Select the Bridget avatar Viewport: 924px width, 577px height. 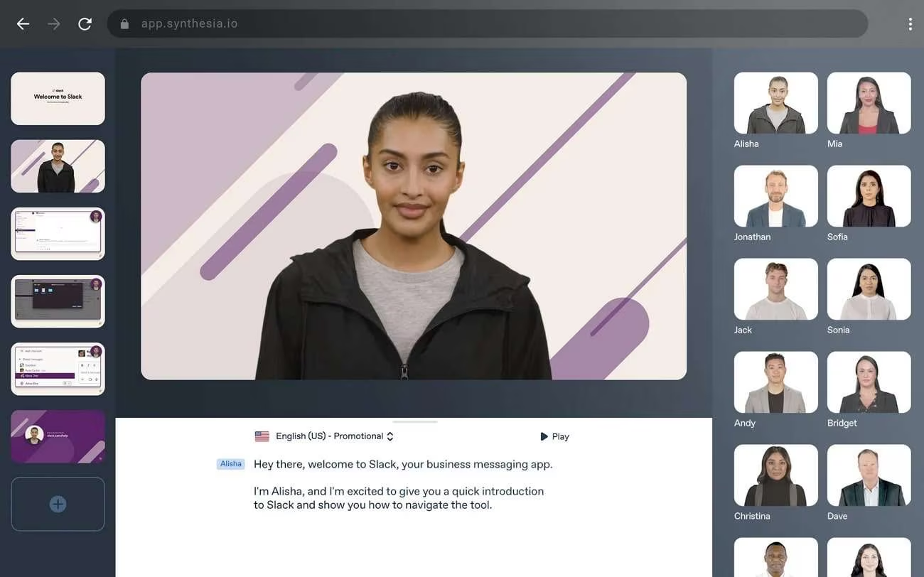869,382
